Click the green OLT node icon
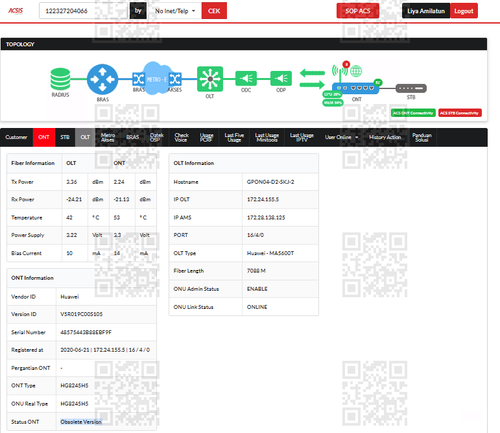The width and height of the screenshot is (500, 433). pyautogui.click(x=210, y=79)
